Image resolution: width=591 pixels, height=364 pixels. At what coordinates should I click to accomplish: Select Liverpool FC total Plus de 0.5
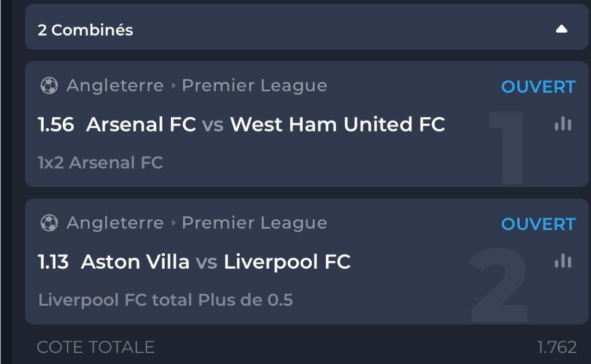pos(165,300)
